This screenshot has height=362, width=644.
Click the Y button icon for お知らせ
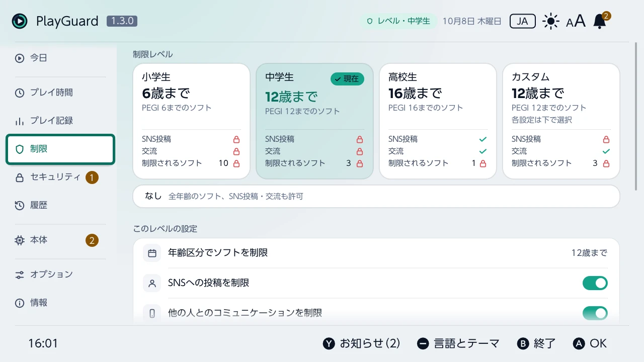pyautogui.click(x=329, y=343)
